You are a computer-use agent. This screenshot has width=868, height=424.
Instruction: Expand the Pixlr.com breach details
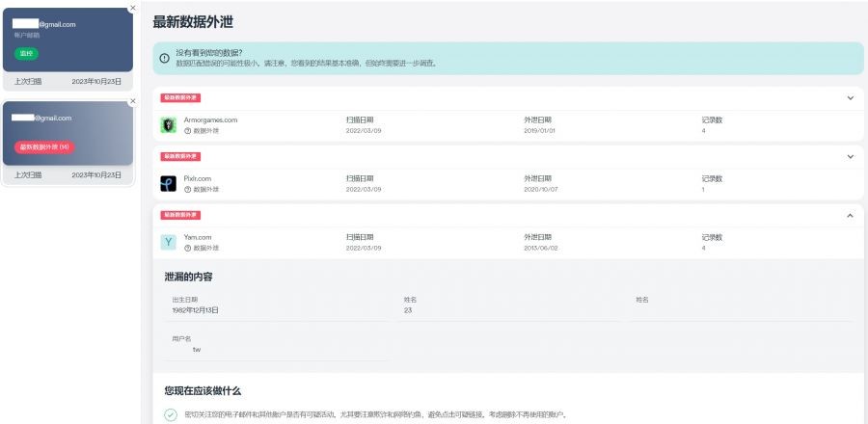click(850, 156)
